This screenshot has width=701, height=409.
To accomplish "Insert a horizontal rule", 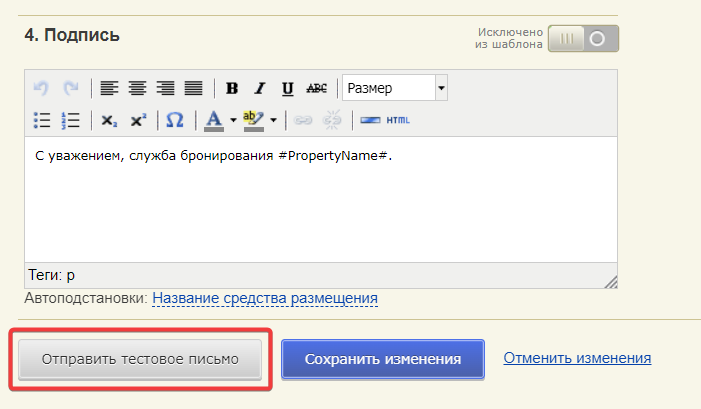I will point(370,120).
